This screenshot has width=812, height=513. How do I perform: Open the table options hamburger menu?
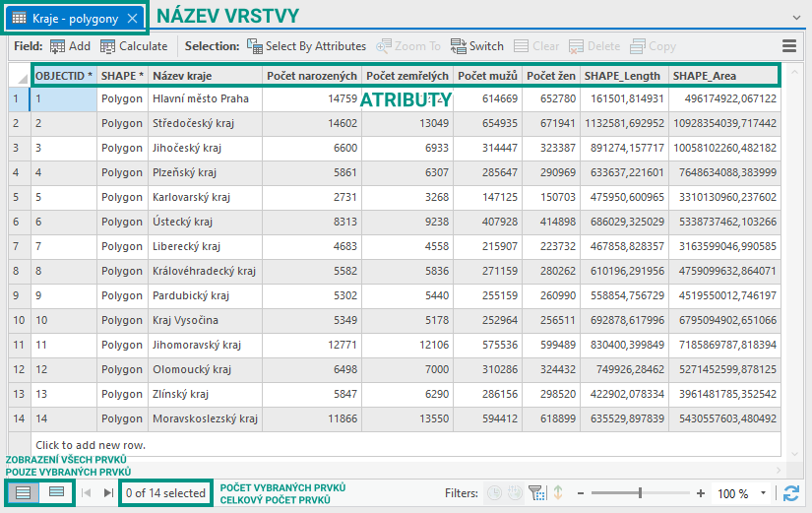click(x=789, y=46)
